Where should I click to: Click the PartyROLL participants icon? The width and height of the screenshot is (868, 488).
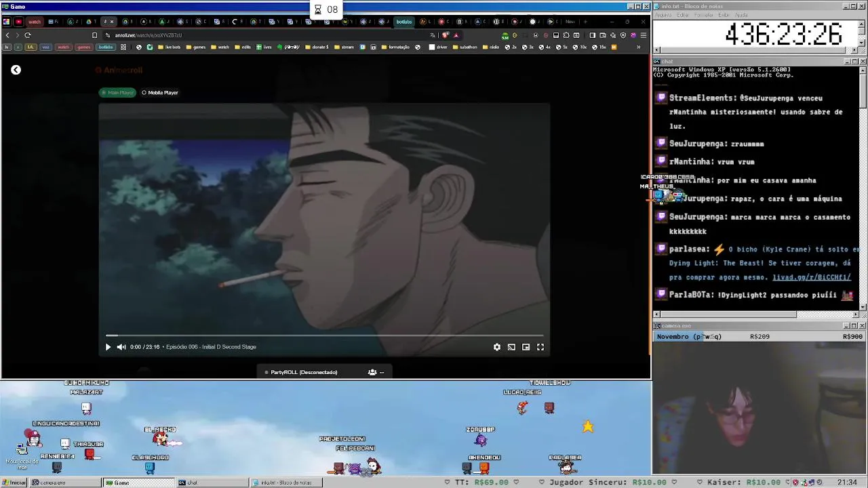point(372,372)
